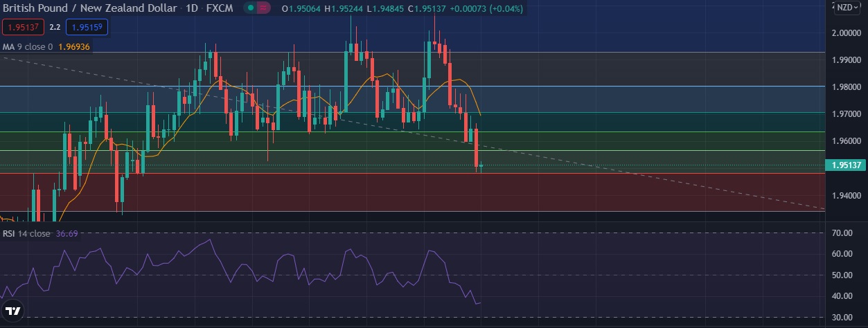Click the change value +0.00073 (+0.04%)
Viewport: 868px width, 328px height.
pyautogui.click(x=487, y=8)
